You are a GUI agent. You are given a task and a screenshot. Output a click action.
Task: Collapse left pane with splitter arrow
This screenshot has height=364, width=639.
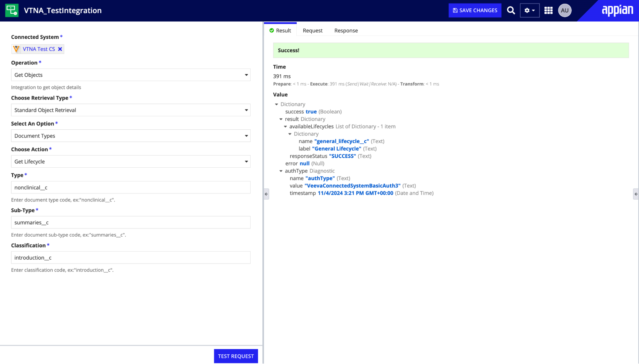(266, 194)
